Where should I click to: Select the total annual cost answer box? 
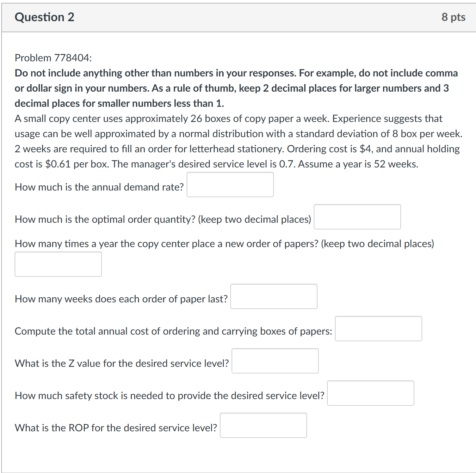pos(378,329)
